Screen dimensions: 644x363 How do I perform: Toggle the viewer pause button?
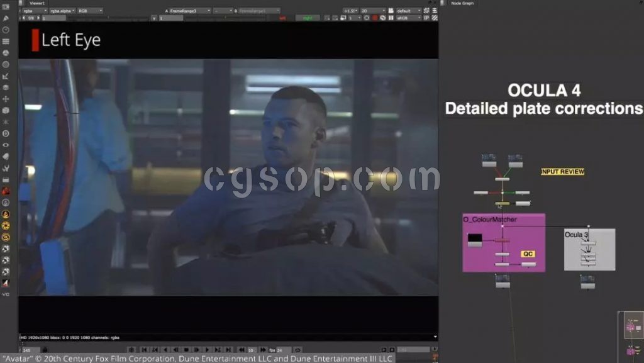click(x=391, y=18)
